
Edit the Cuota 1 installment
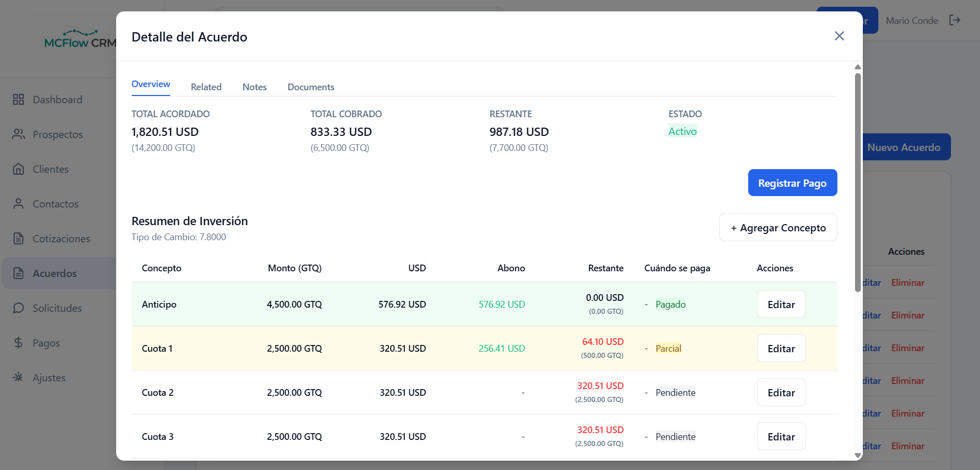781,348
